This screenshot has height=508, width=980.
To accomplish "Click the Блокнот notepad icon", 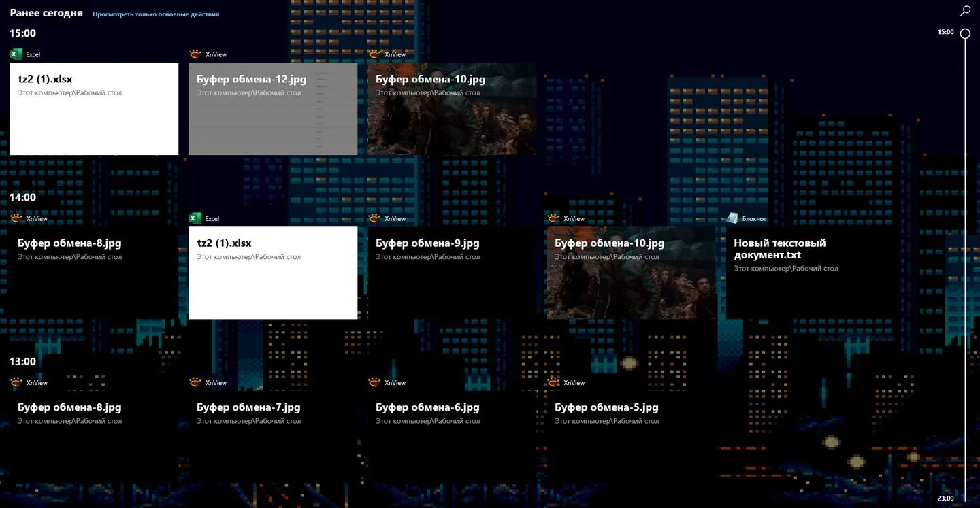I will point(732,218).
